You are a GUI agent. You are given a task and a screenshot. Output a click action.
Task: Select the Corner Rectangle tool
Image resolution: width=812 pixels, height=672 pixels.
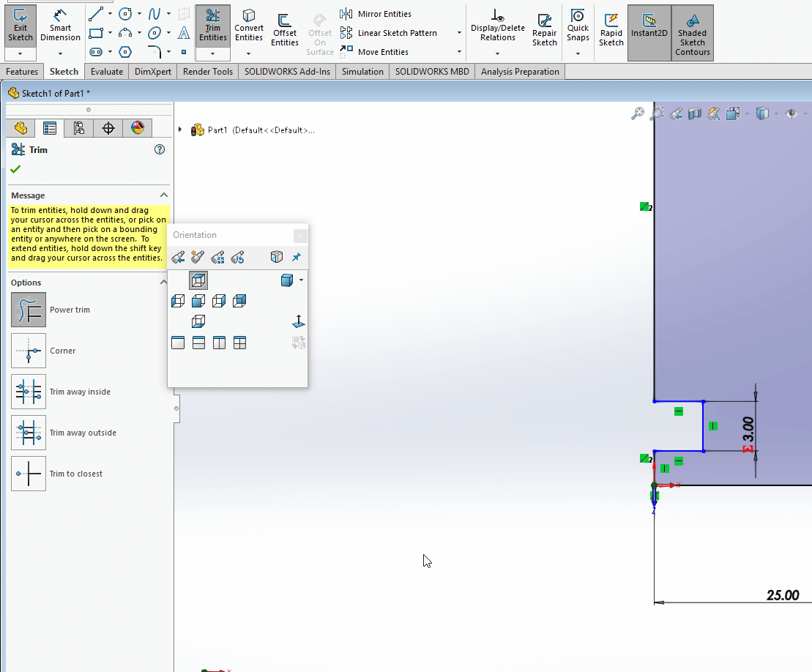(x=96, y=33)
